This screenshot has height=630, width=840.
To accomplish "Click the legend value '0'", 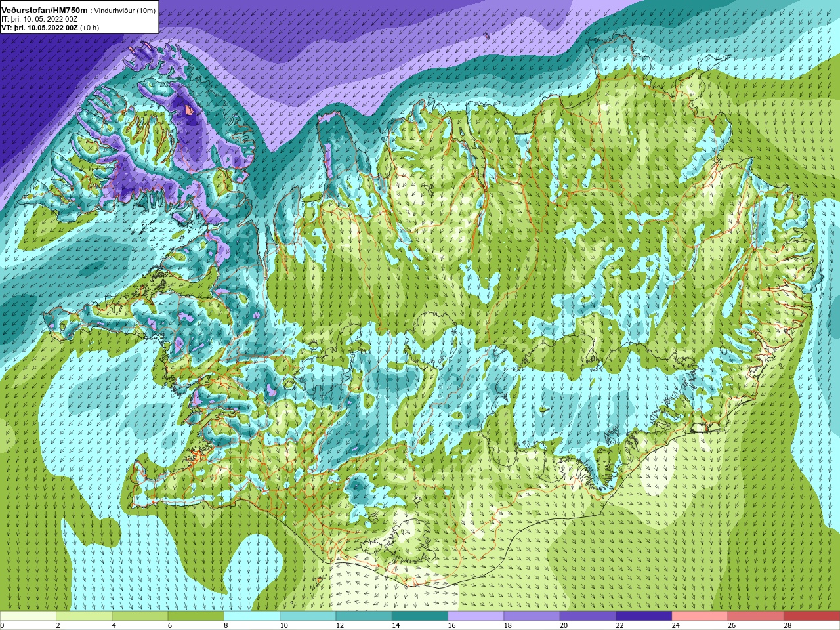I will click(2, 625).
